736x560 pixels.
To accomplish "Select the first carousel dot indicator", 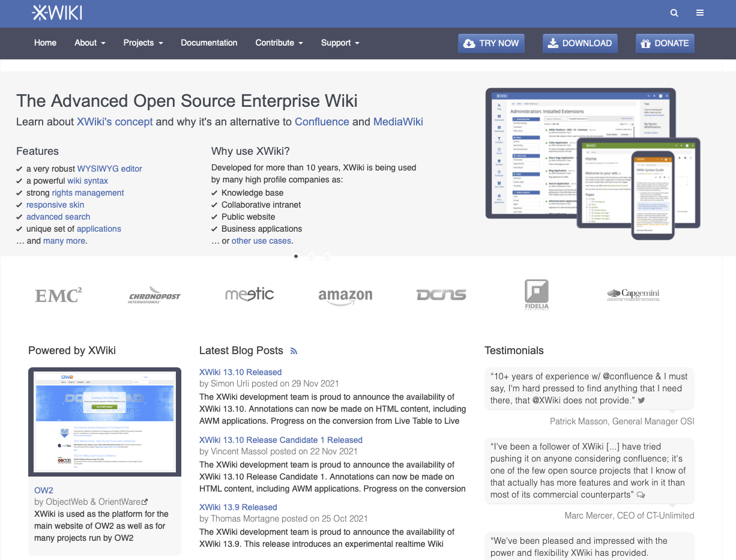I will [296, 256].
